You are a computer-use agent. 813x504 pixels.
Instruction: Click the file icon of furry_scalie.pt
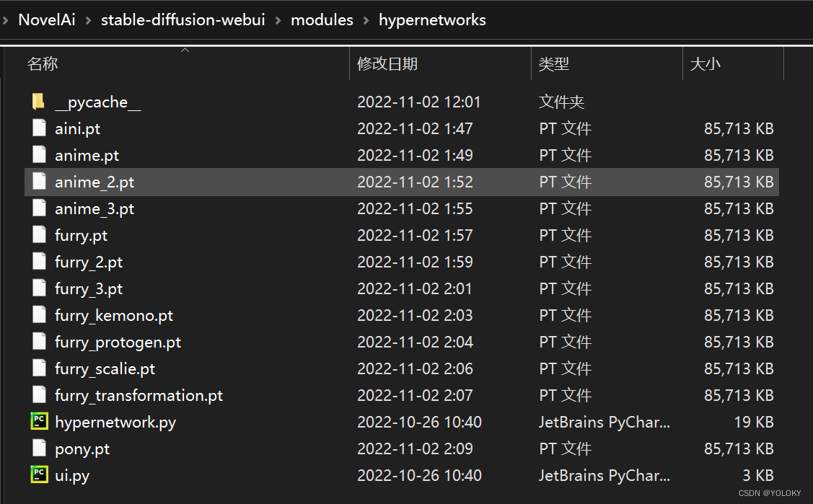tap(39, 368)
